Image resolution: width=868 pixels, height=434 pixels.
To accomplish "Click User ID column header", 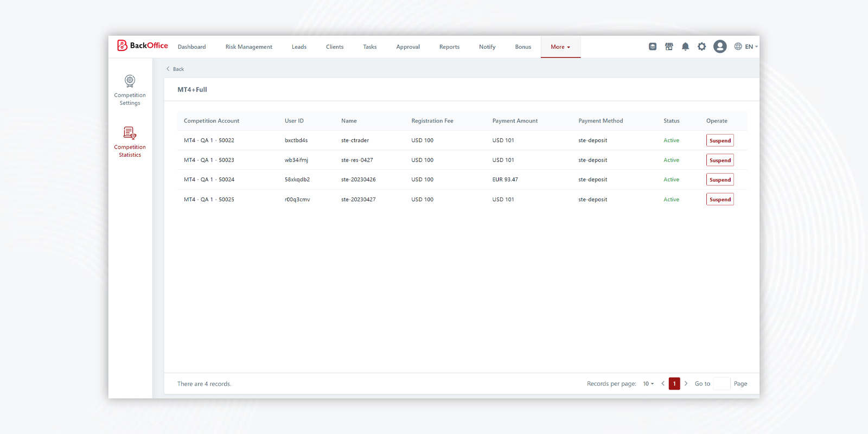I will click(x=294, y=121).
